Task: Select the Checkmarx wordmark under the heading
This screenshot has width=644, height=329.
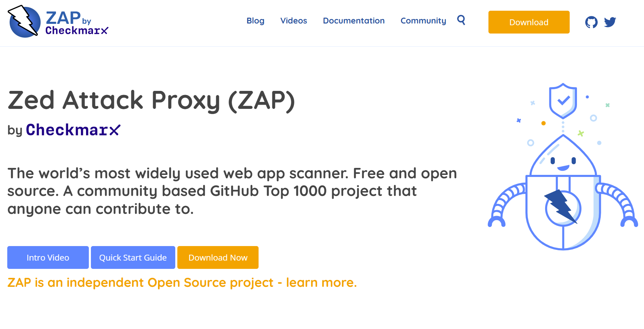Action: 73,130
